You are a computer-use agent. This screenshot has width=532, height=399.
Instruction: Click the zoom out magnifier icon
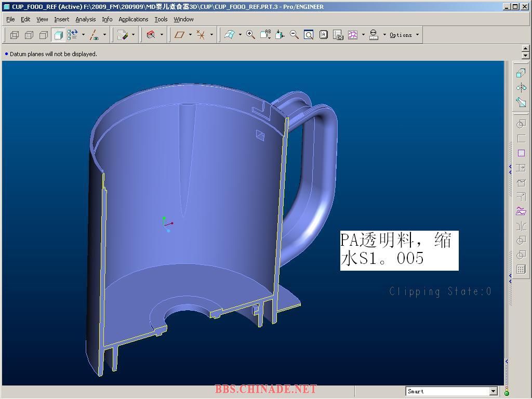(x=294, y=35)
